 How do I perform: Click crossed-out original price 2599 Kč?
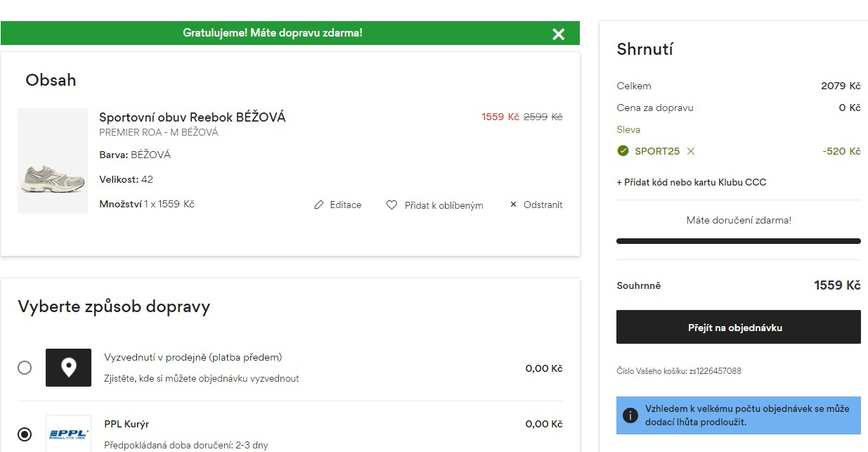(x=543, y=117)
